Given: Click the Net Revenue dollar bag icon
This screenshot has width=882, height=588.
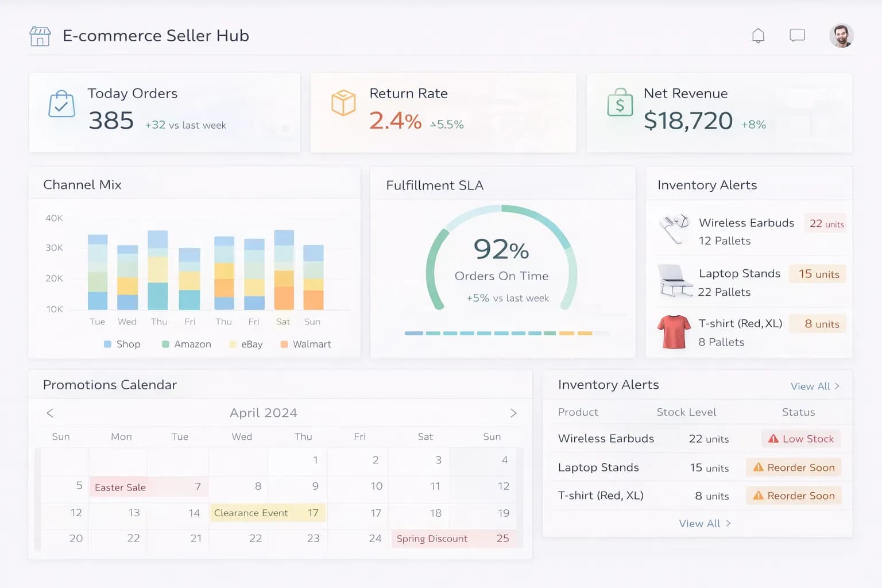Looking at the screenshot, I should click(x=620, y=103).
